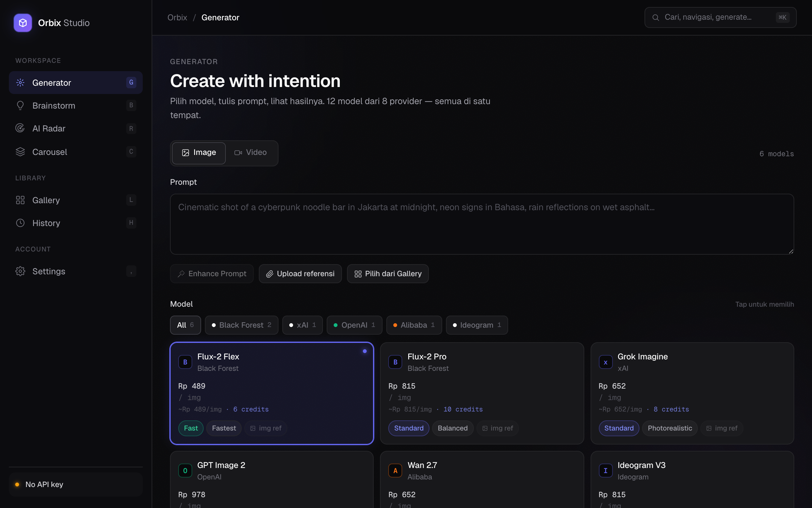Filter models by All

186,325
